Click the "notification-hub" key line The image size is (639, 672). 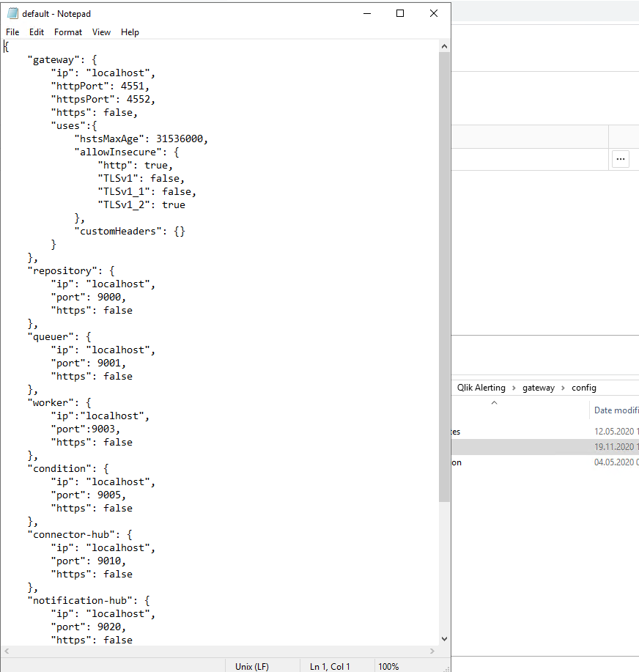tap(89, 601)
